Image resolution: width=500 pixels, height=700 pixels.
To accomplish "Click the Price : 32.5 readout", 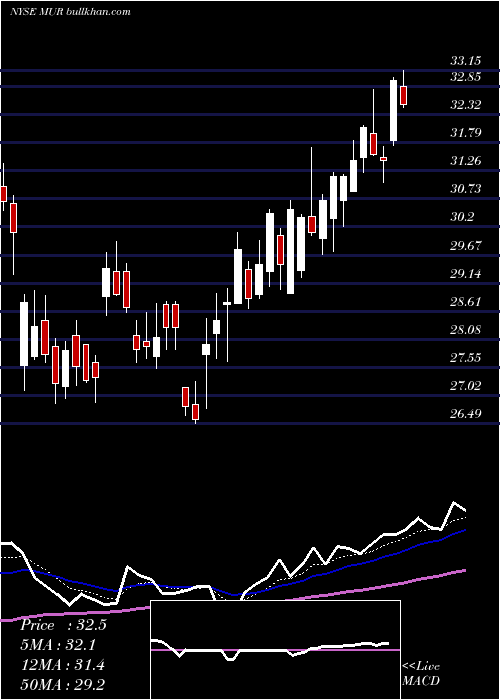I will pos(63,625).
